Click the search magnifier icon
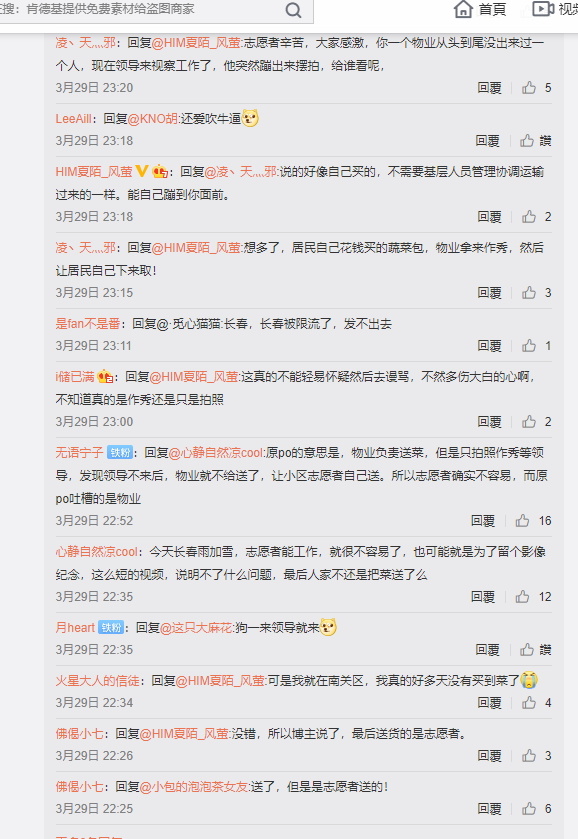This screenshot has width=578, height=839. coord(293,10)
